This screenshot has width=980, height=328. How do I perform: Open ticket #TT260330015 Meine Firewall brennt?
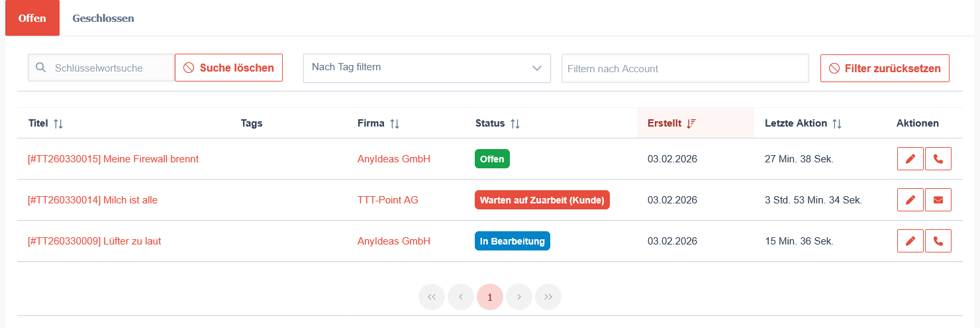coord(113,159)
